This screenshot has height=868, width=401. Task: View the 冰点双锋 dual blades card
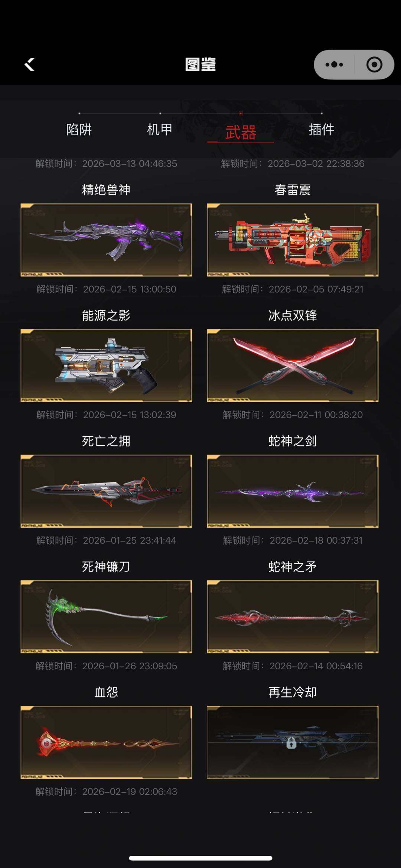(x=293, y=365)
